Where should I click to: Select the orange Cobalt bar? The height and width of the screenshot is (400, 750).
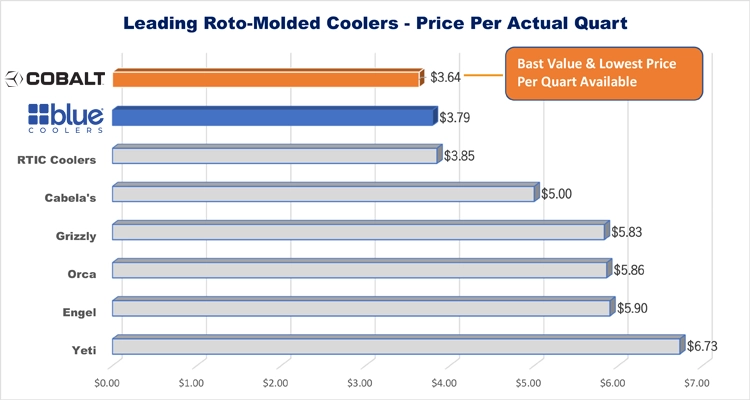click(x=266, y=78)
